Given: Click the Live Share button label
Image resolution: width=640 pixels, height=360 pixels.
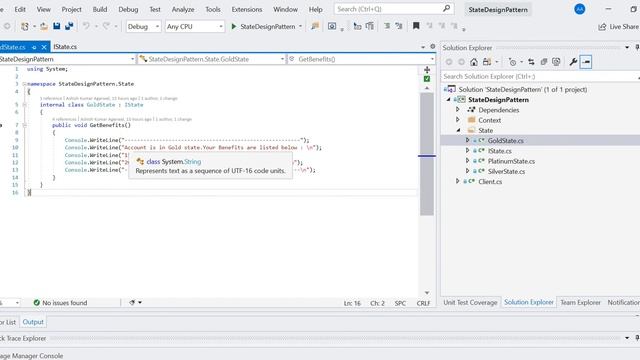Looking at the screenshot, I should [624, 27].
